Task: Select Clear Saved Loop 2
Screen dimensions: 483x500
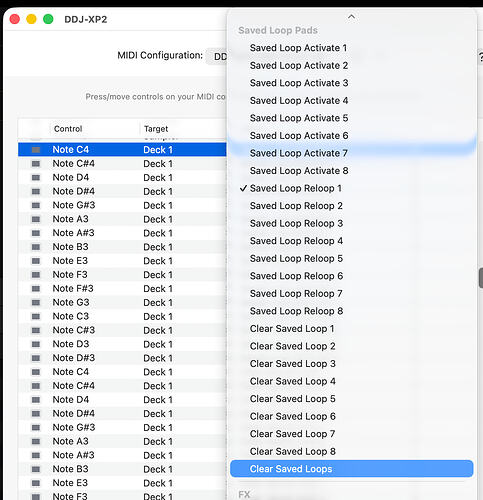Action: tap(351, 346)
